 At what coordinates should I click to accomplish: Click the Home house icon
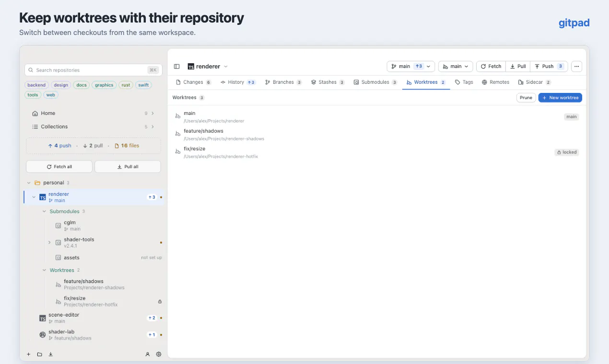pyautogui.click(x=35, y=114)
